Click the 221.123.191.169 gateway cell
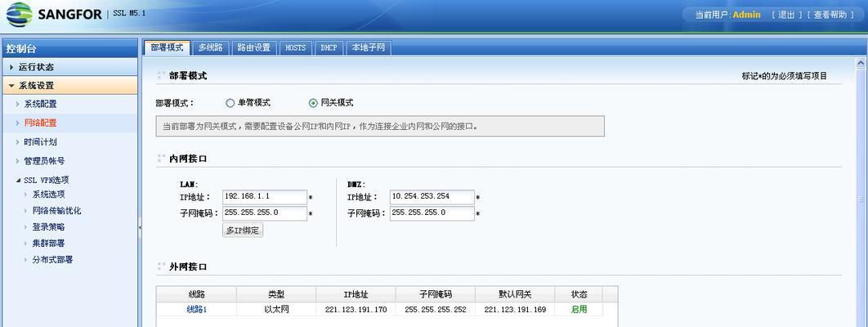 516,309
